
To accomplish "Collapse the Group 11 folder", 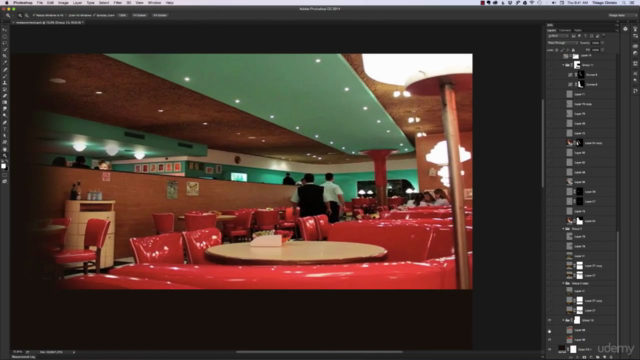I will 563,65.
